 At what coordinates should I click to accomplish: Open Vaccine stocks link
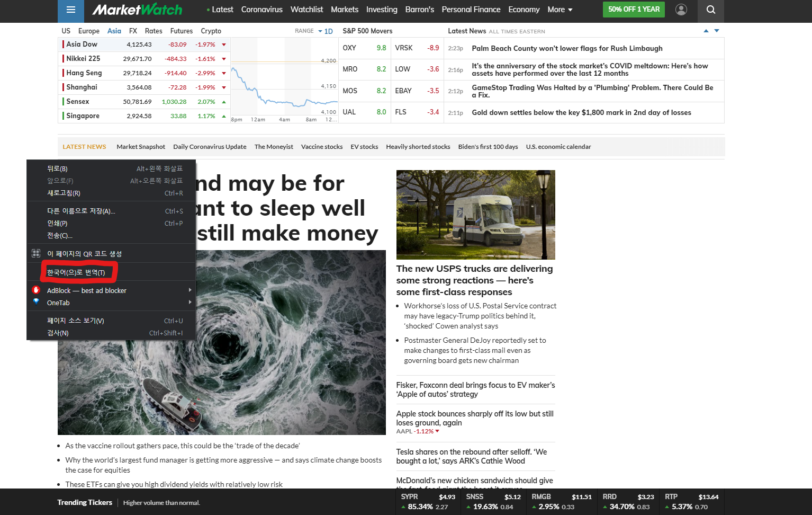coord(322,147)
